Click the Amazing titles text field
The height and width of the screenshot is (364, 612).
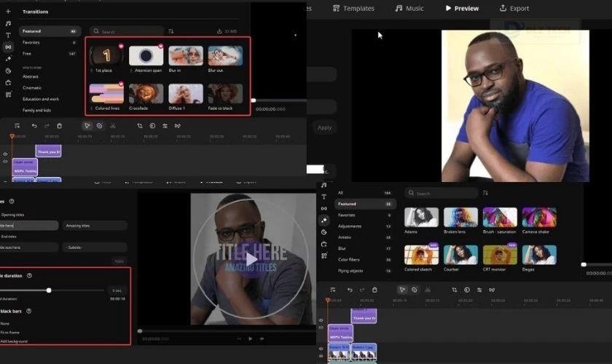tap(95, 226)
